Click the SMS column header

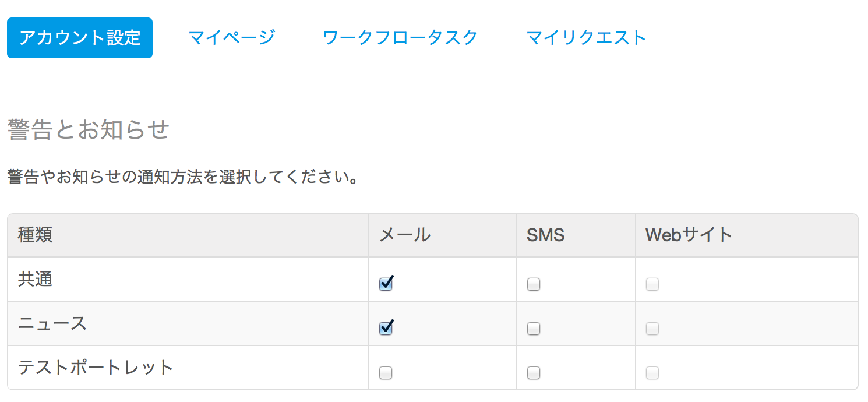tap(546, 235)
